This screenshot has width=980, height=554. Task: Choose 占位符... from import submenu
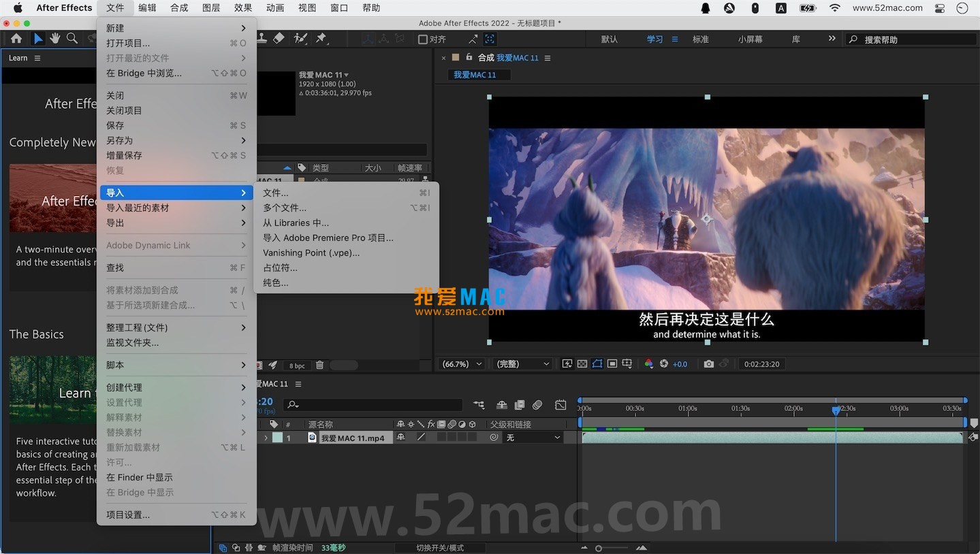tap(347, 267)
